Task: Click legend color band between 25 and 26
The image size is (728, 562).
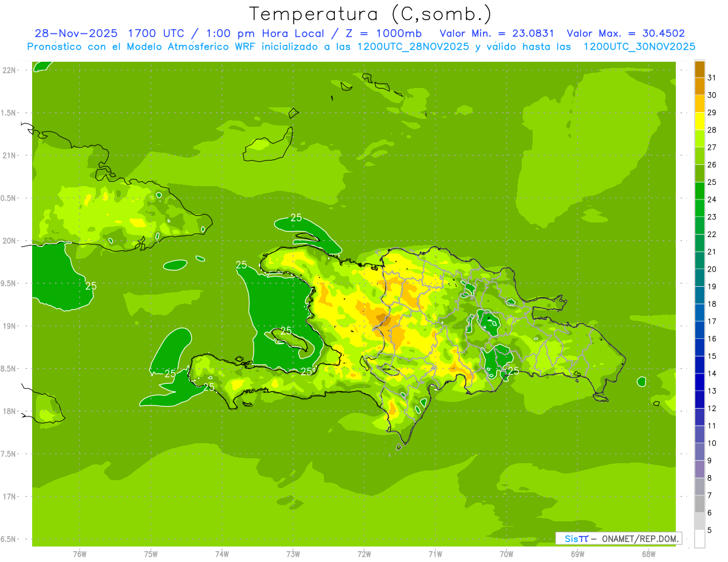Action: [699, 173]
